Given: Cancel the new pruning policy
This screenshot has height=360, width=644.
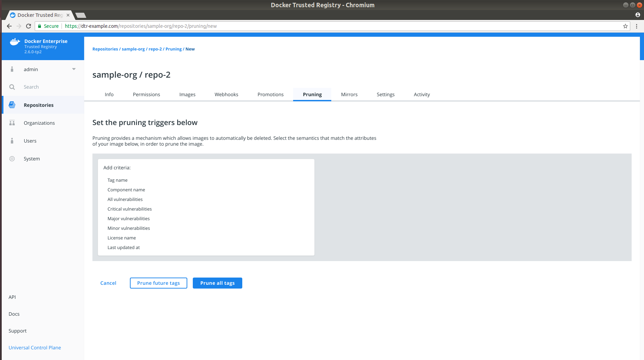Looking at the screenshot, I should pyautogui.click(x=108, y=283).
